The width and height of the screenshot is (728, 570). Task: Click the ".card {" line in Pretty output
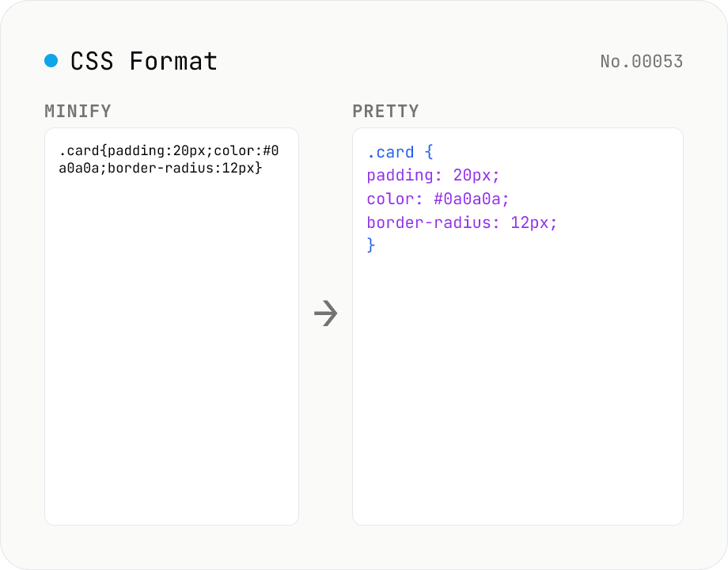(400, 152)
